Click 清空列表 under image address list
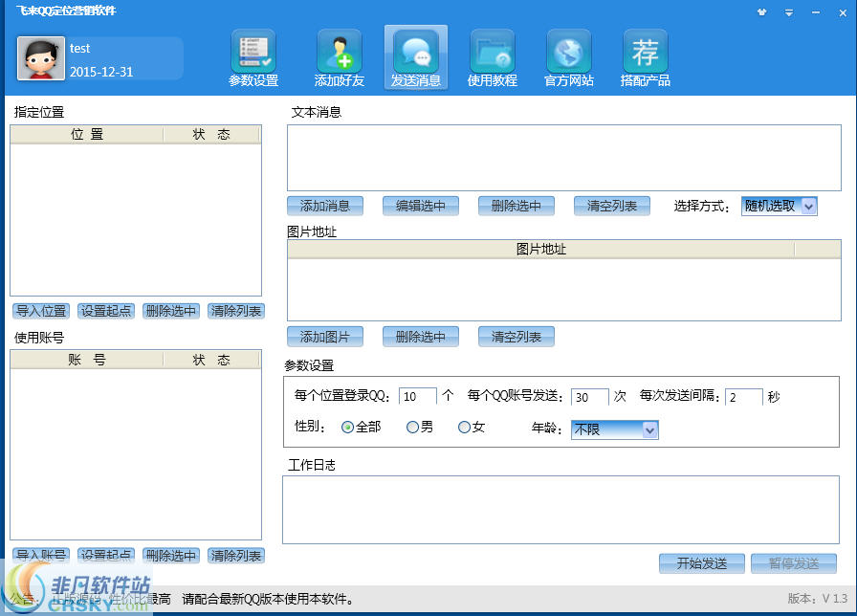Viewport: 857px width, 616px height. 516,337
